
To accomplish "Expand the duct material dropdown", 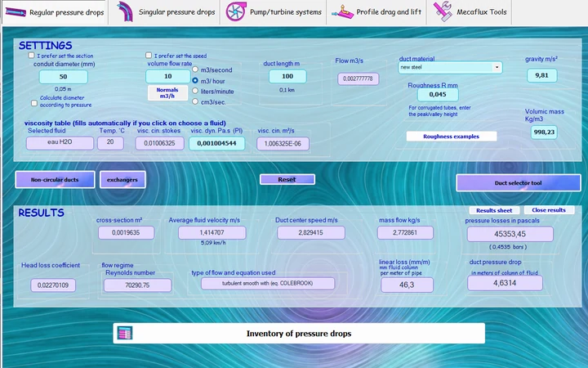I will (x=497, y=67).
